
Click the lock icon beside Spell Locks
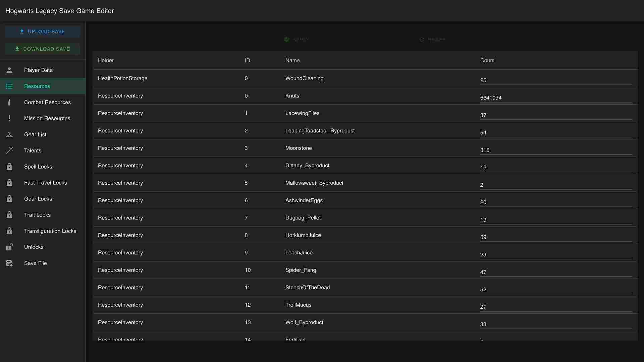(9, 167)
